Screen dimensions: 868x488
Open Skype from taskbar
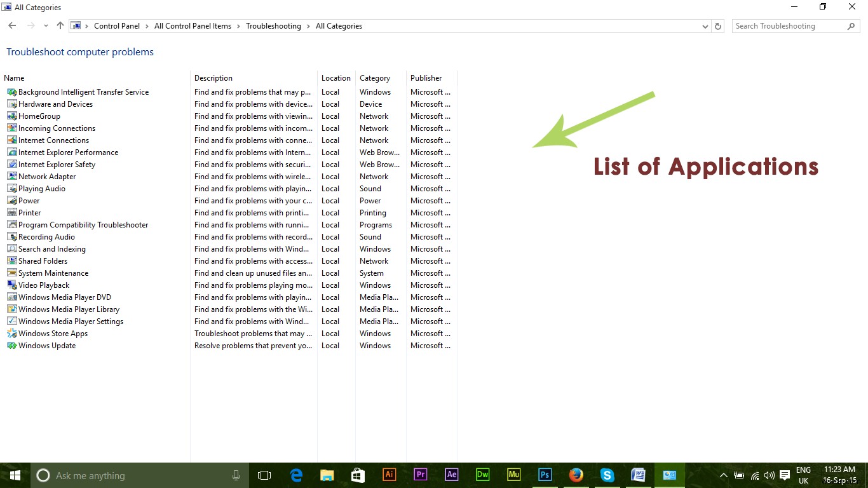[x=607, y=475]
